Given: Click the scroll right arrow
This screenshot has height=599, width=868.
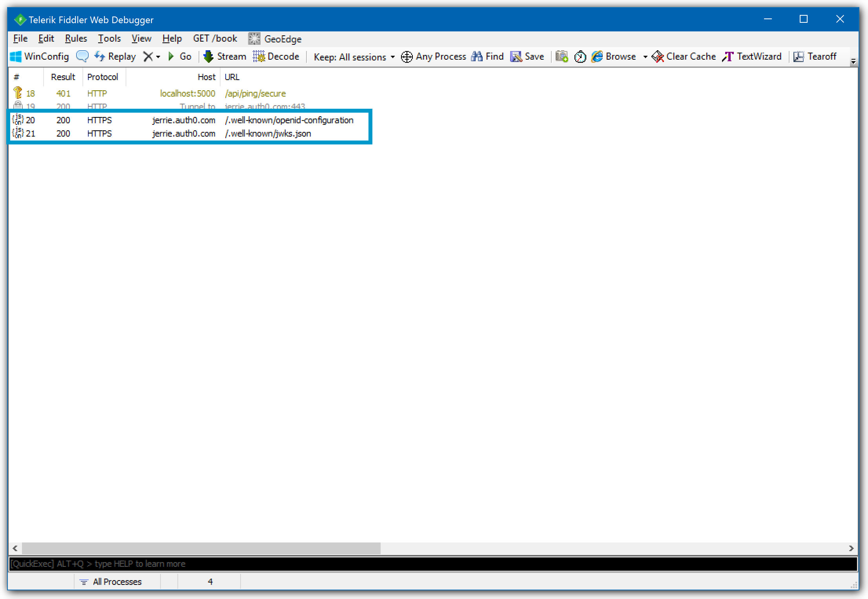Looking at the screenshot, I should tap(851, 548).
